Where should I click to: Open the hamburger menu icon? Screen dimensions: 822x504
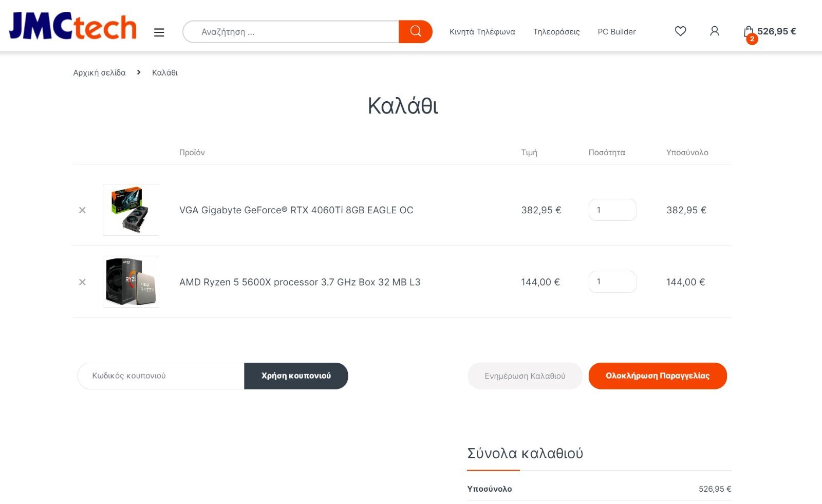(x=159, y=32)
